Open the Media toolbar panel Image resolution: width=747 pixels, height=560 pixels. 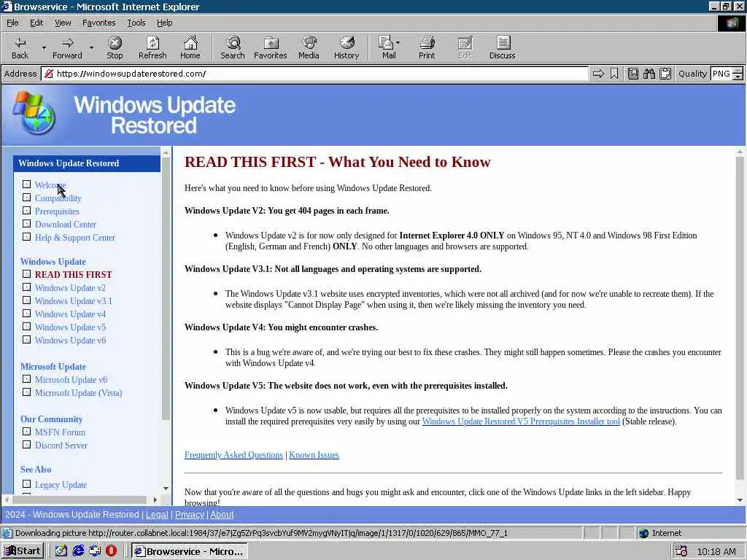(x=309, y=47)
